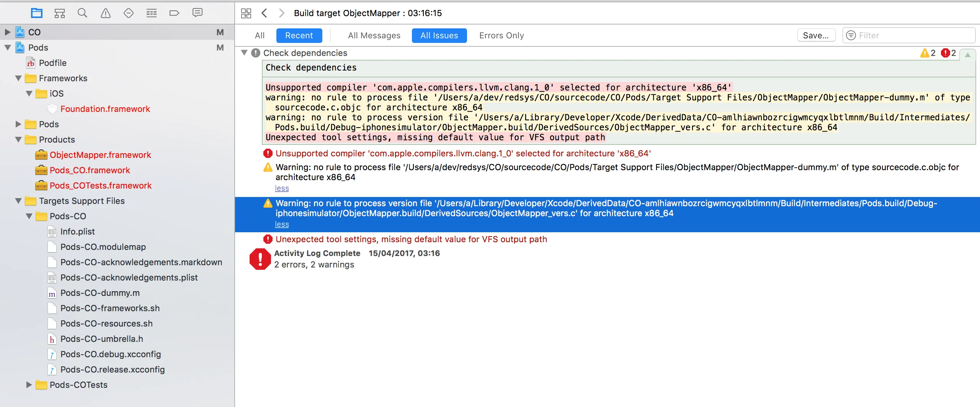Collapse the Pods-CO folder

pos(29,216)
